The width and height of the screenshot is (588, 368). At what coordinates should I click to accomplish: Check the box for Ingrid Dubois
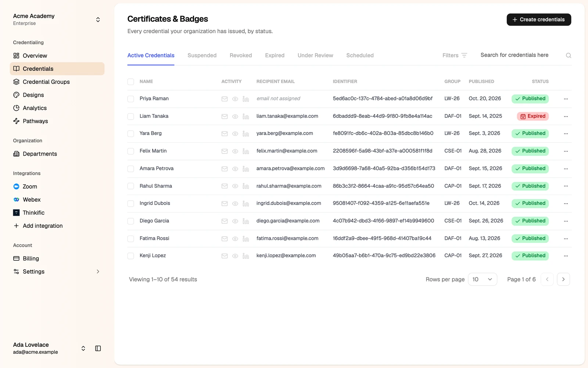tap(130, 204)
